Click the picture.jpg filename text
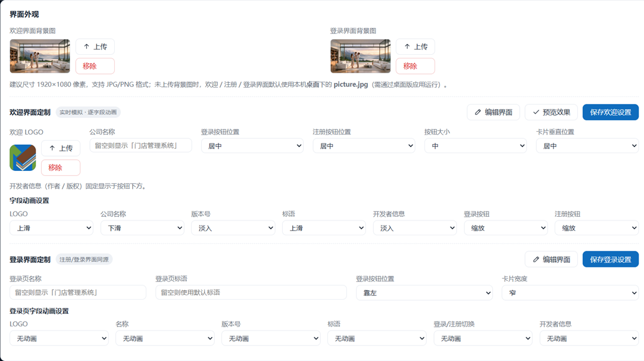The image size is (644, 361). coord(351,84)
